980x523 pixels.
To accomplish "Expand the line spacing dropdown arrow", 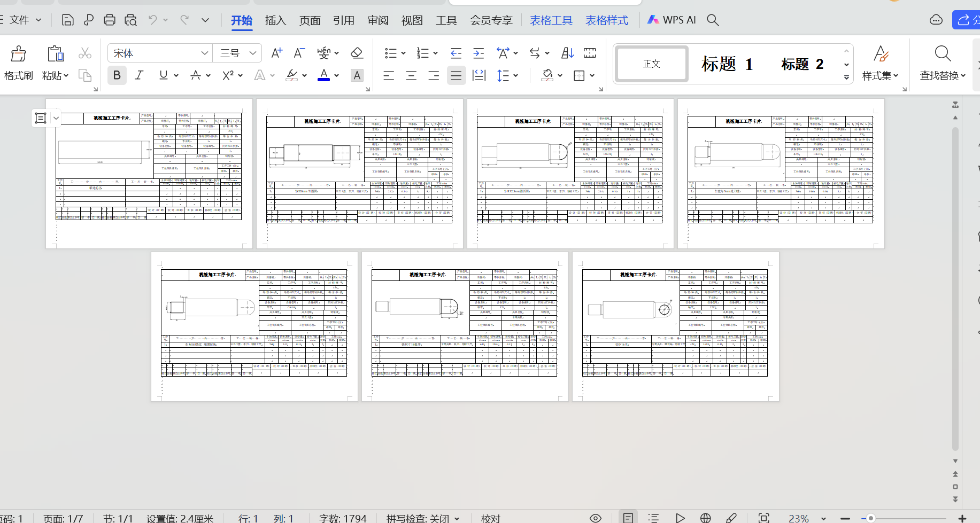I will tap(515, 75).
